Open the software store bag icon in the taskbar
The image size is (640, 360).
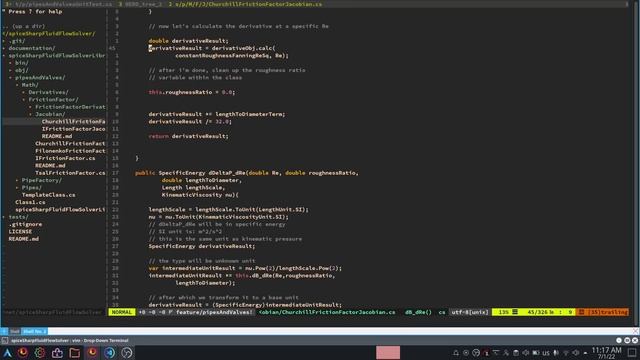(x=57, y=353)
